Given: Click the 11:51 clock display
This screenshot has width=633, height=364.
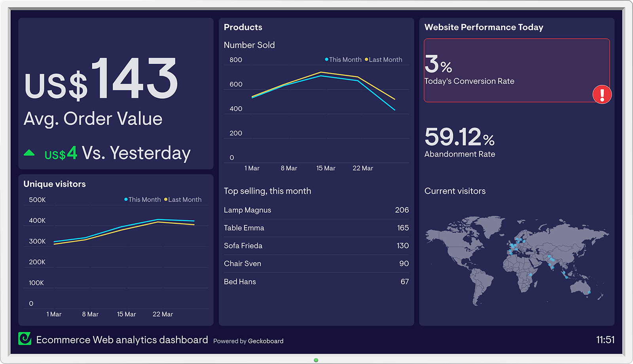Looking at the screenshot, I should click(605, 339).
